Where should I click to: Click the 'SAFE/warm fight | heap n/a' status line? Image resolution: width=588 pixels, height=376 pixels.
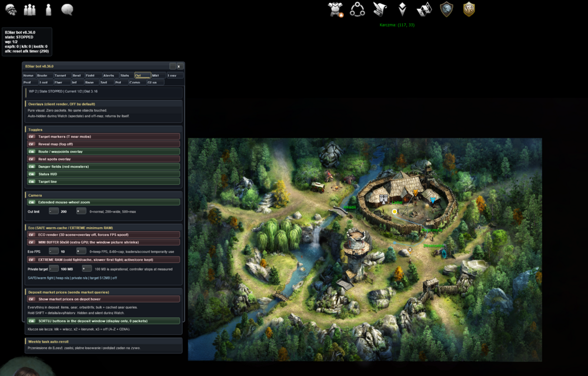(72, 278)
